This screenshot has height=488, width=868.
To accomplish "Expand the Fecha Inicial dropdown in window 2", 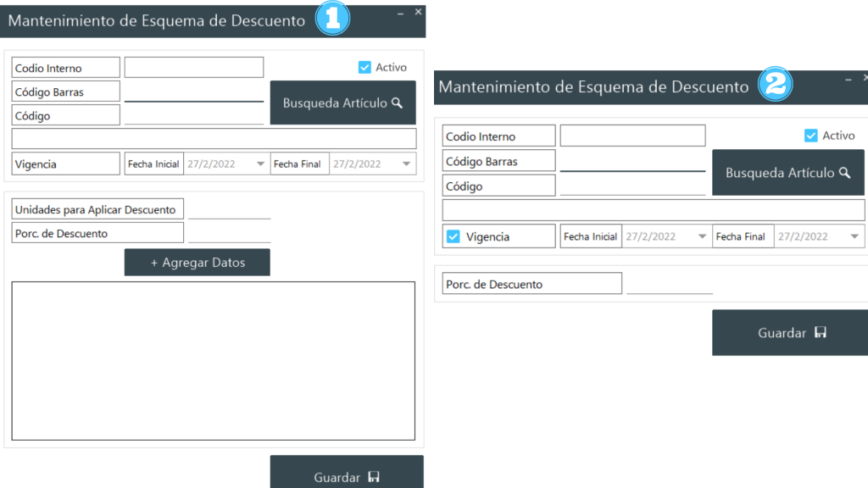I will point(702,237).
